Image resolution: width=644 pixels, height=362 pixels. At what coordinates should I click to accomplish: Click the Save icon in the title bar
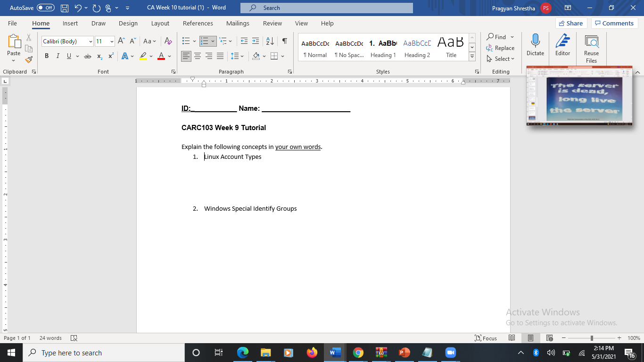pyautogui.click(x=65, y=8)
